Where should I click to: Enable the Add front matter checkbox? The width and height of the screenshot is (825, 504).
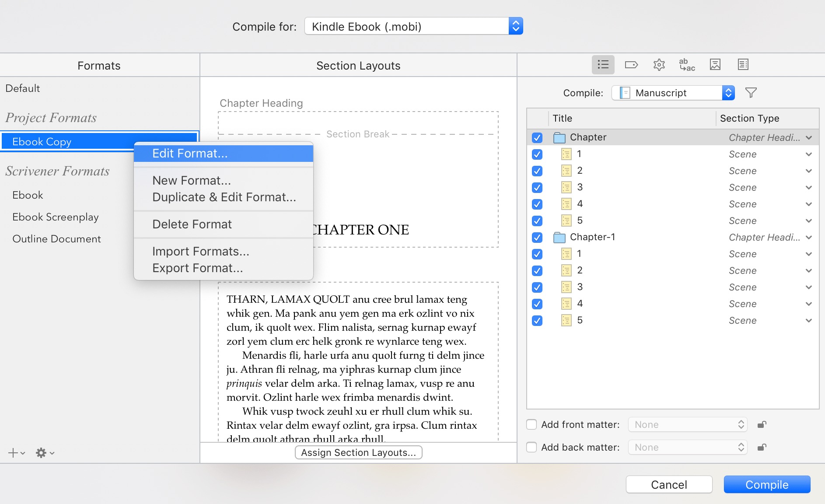point(531,424)
